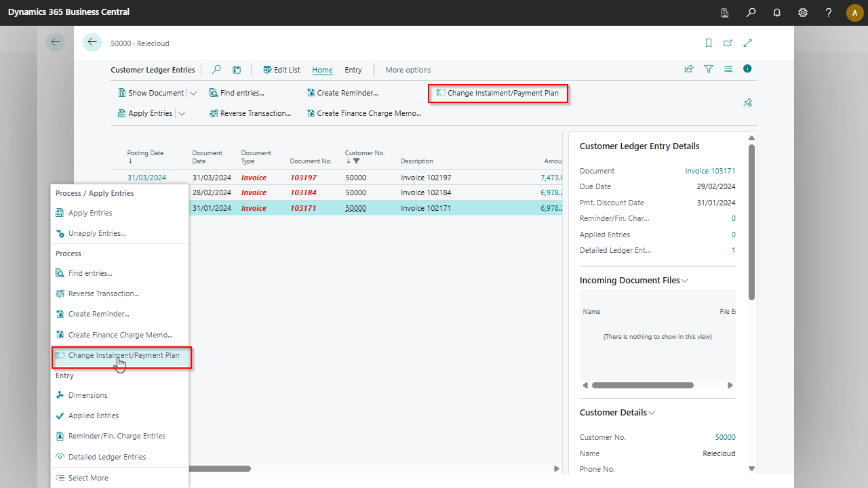
Task: Switch to the Home tab
Action: coord(323,70)
